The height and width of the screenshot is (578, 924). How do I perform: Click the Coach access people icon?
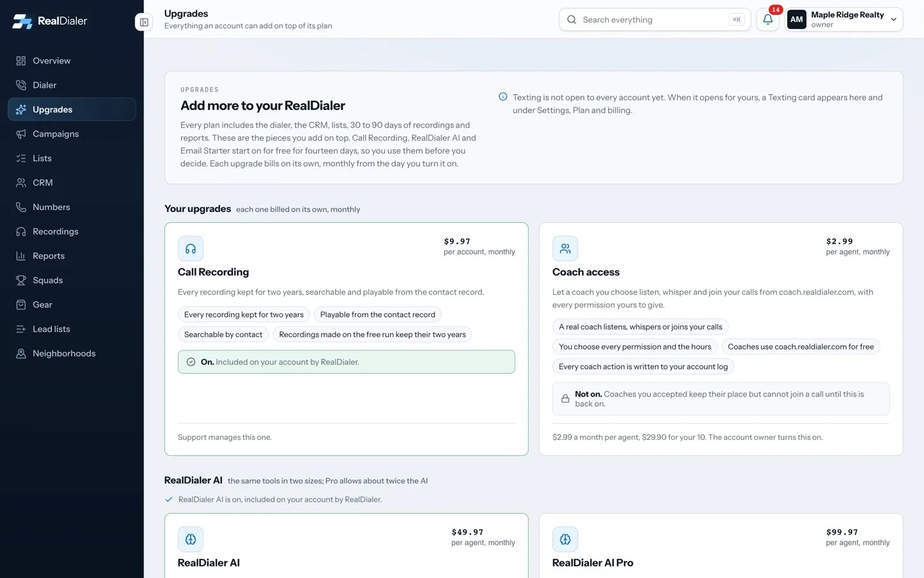click(565, 249)
